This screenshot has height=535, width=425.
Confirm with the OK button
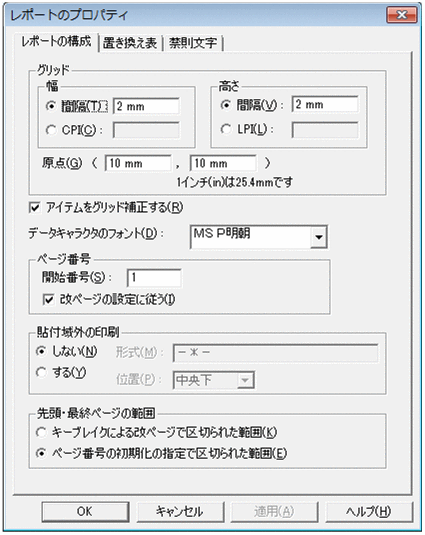point(85,511)
